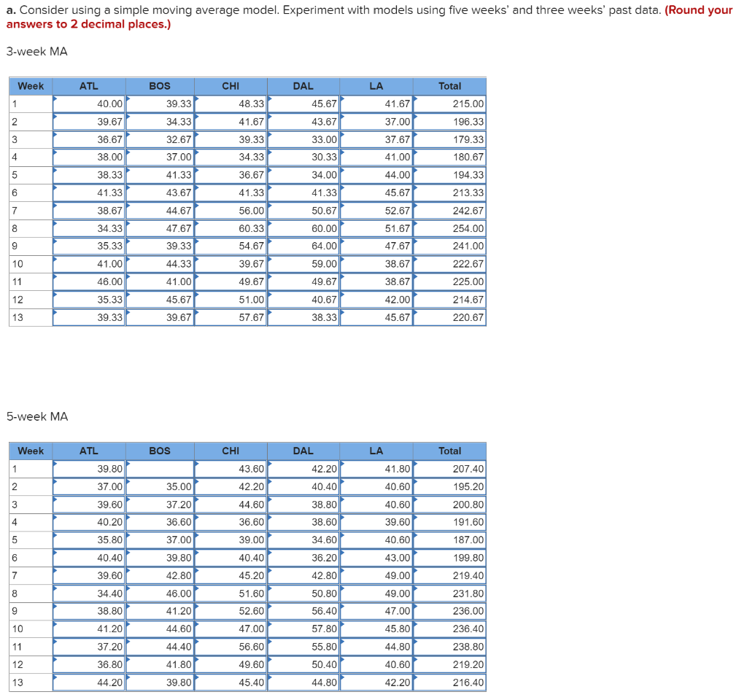Click 3-week MA Total week 4 cell 180.67
Image resolution: width=747 pixels, height=700 pixels.
click(449, 157)
